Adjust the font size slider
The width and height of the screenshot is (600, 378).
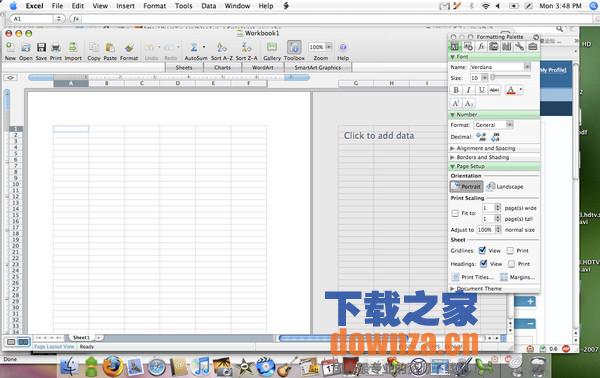pyautogui.click(x=493, y=77)
